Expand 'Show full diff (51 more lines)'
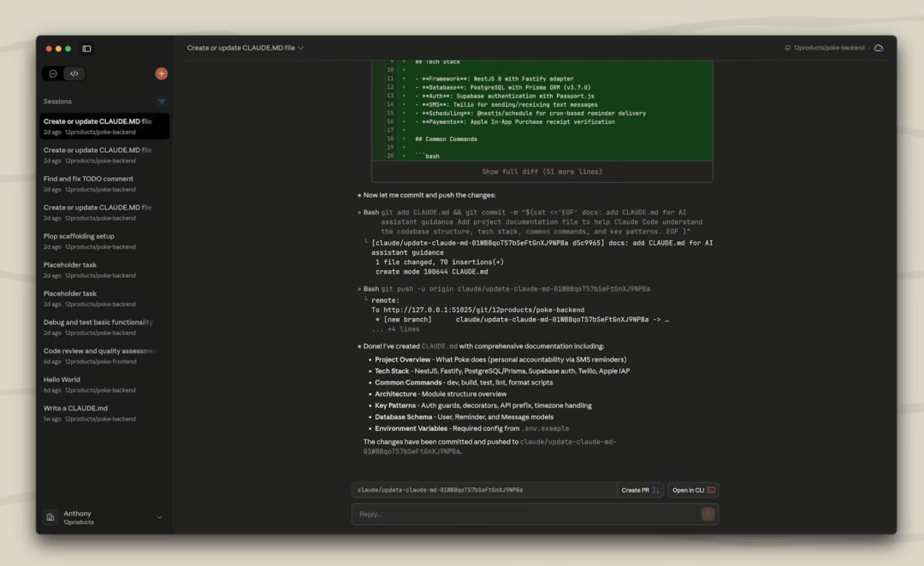Viewport: 924px width, 566px height. 542,172
